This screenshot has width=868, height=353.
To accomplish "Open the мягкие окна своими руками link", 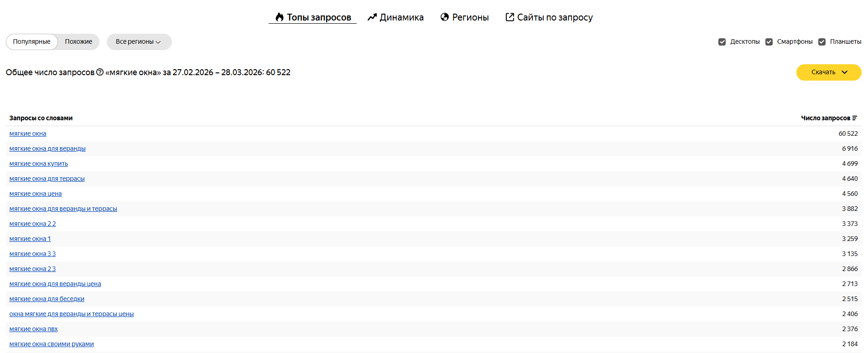I will pyautogui.click(x=52, y=344).
